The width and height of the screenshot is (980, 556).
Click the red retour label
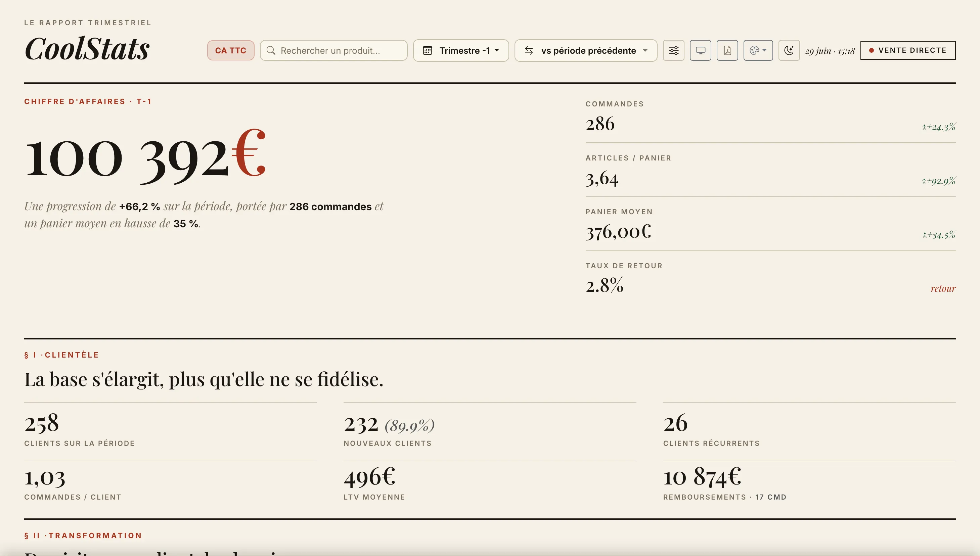(943, 288)
